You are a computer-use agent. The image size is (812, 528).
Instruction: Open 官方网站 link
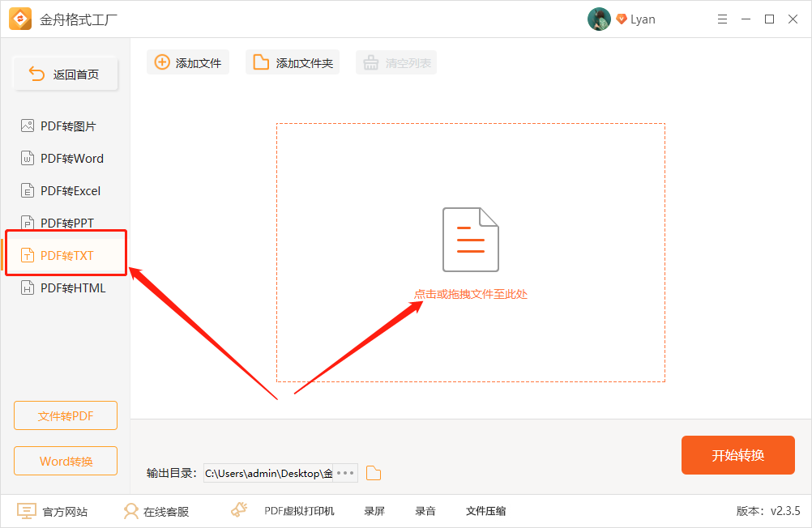coord(53,512)
